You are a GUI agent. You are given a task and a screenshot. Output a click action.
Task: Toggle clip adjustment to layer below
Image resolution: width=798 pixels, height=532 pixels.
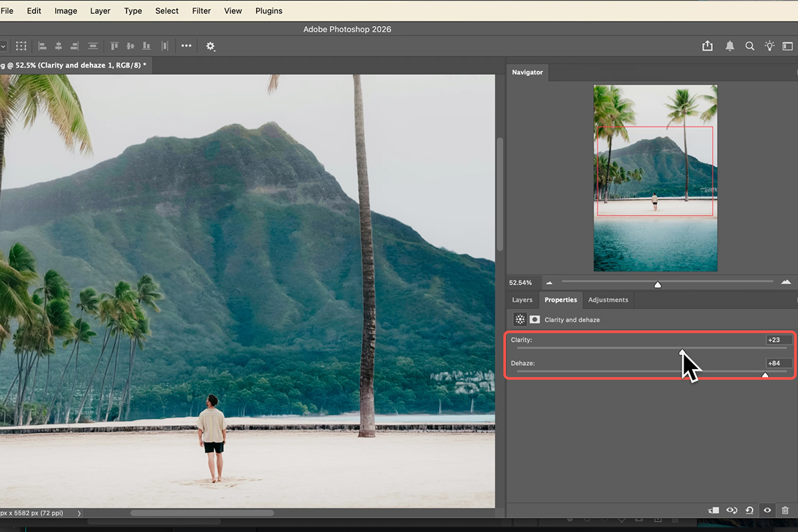714,510
